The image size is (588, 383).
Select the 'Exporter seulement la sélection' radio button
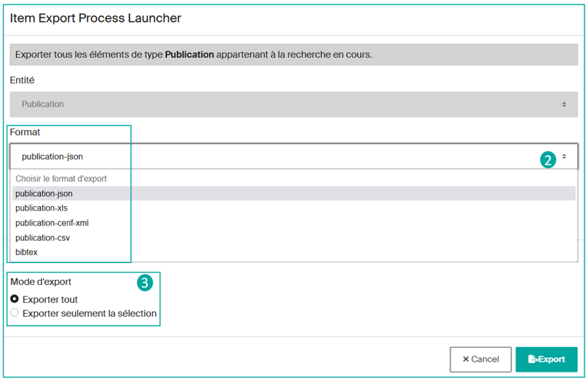(14, 313)
